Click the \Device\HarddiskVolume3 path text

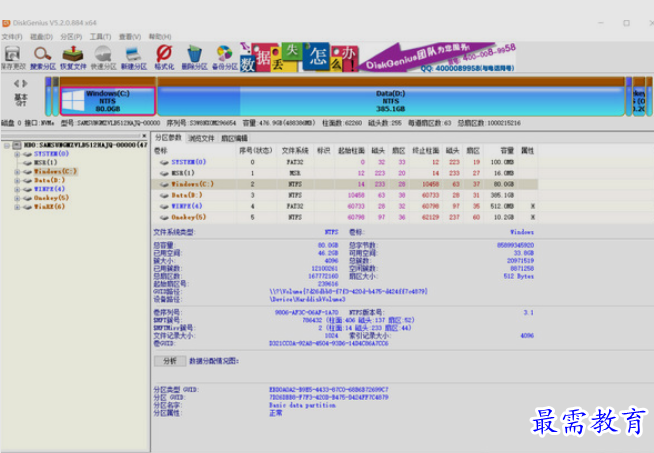(x=307, y=299)
